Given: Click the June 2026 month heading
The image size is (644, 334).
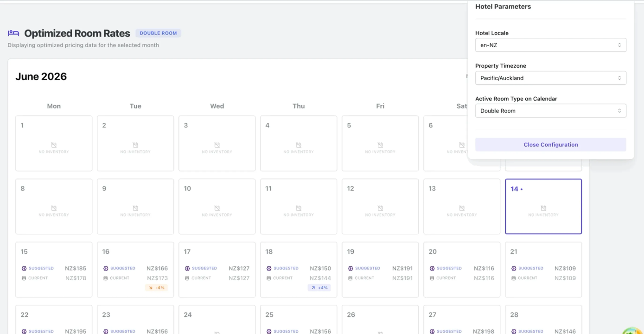Looking at the screenshot, I should point(41,76).
